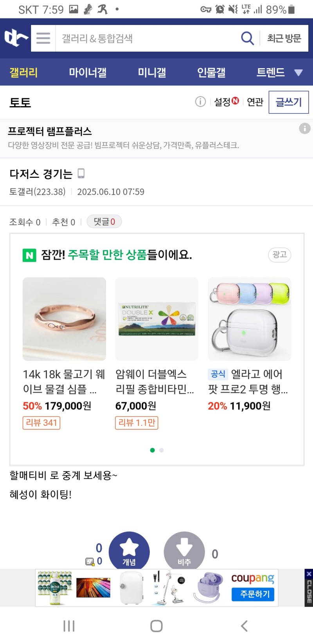Expand the 트렌드 dropdown arrow
Viewport: 313px width, 644px height.
tap(299, 72)
